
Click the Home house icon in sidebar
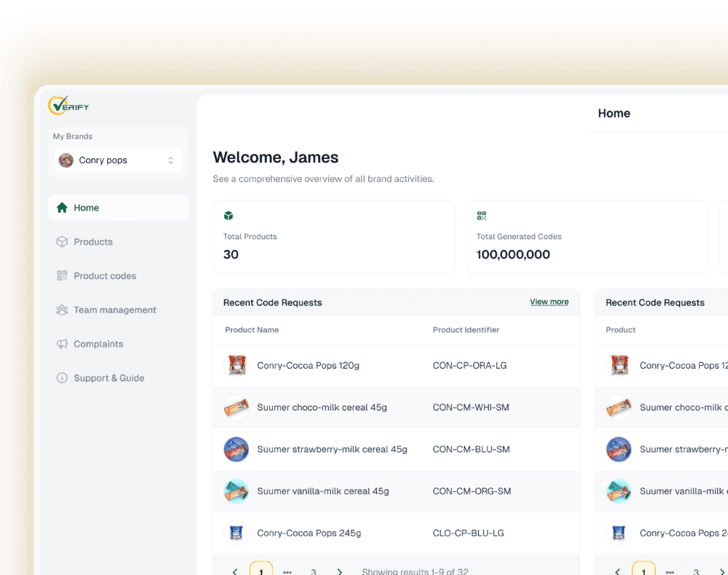point(62,208)
